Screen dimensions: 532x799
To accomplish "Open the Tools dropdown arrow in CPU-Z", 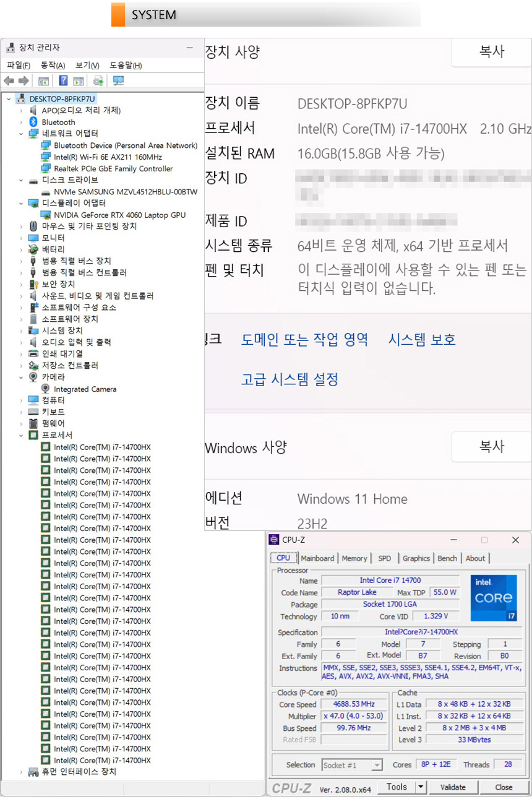I will pyautogui.click(x=421, y=787).
